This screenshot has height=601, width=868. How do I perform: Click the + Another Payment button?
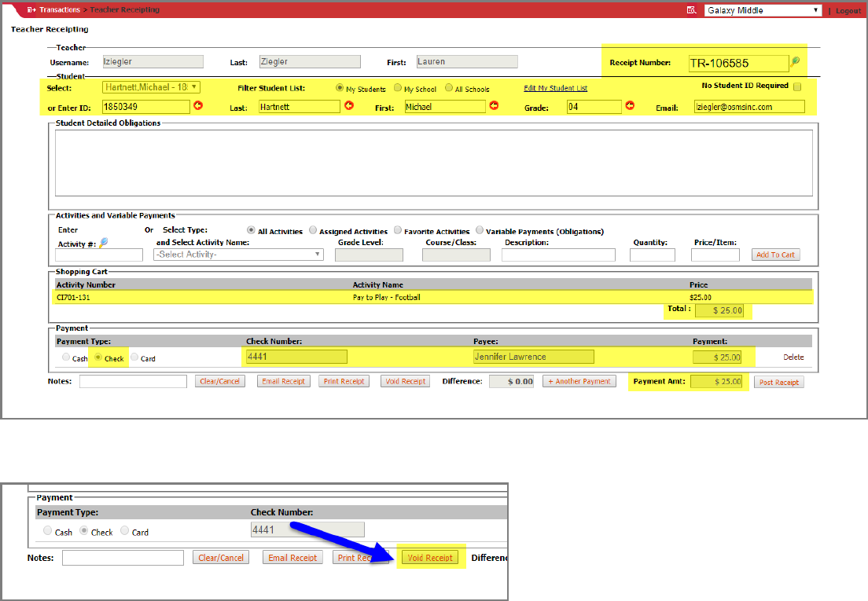tap(579, 382)
